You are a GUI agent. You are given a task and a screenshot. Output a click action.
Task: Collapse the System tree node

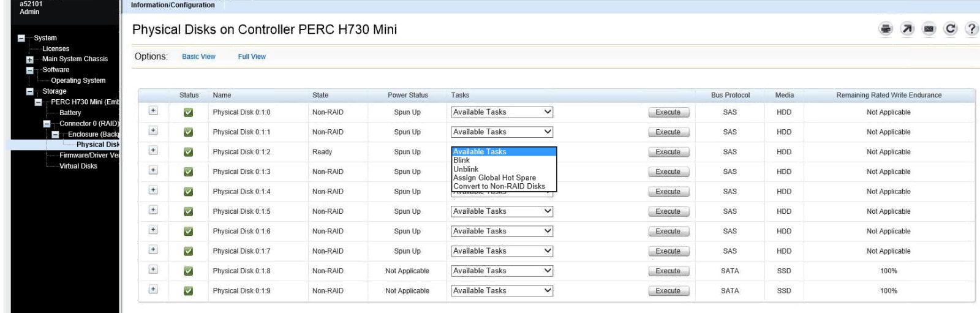[21, 38]
